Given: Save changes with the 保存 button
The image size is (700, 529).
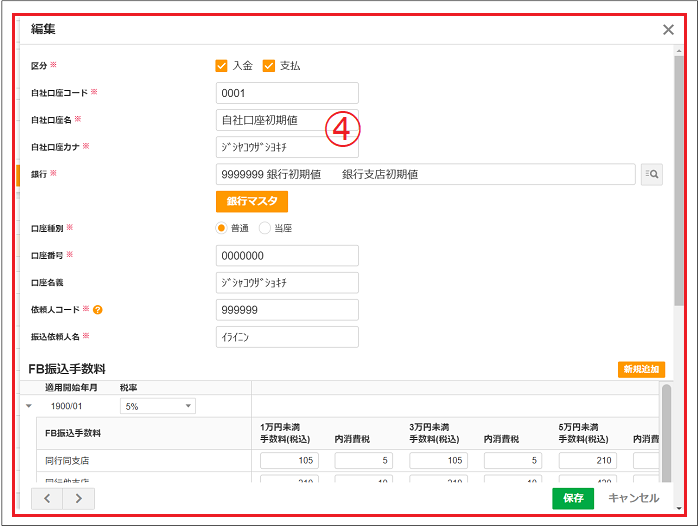Looking at the screenshot, I should tap(572, 498).
